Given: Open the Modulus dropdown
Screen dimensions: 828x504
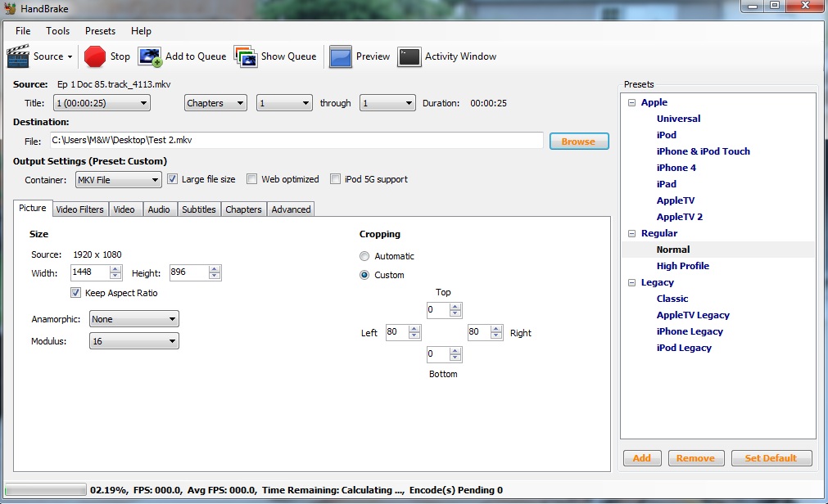Looking at the screenshot, I should 134,341.
